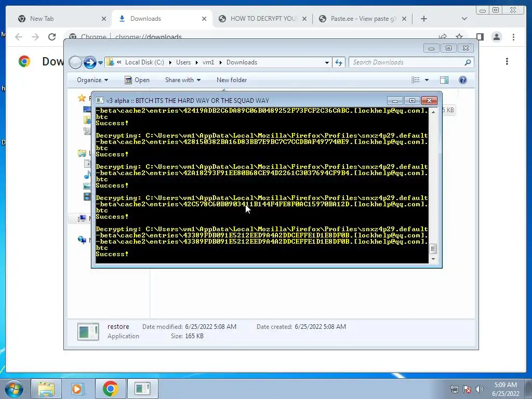Open Windows Media Player from taskbar
532x399 pixels.
(77, 389)
